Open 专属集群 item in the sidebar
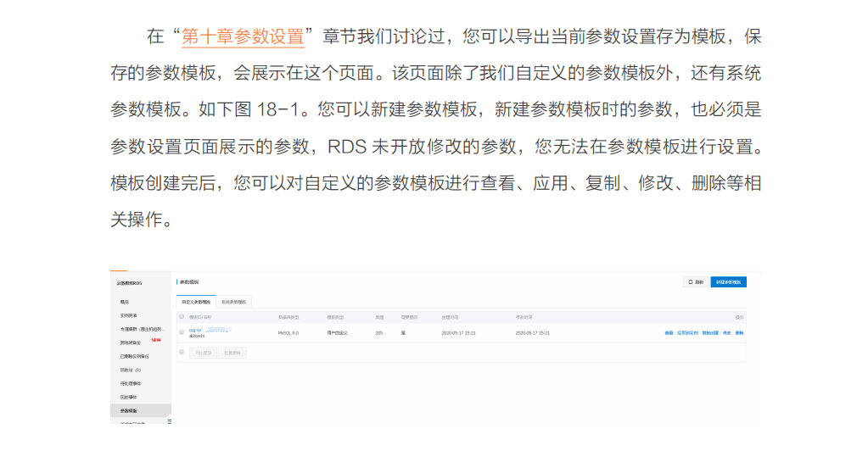 coord(143,329)
